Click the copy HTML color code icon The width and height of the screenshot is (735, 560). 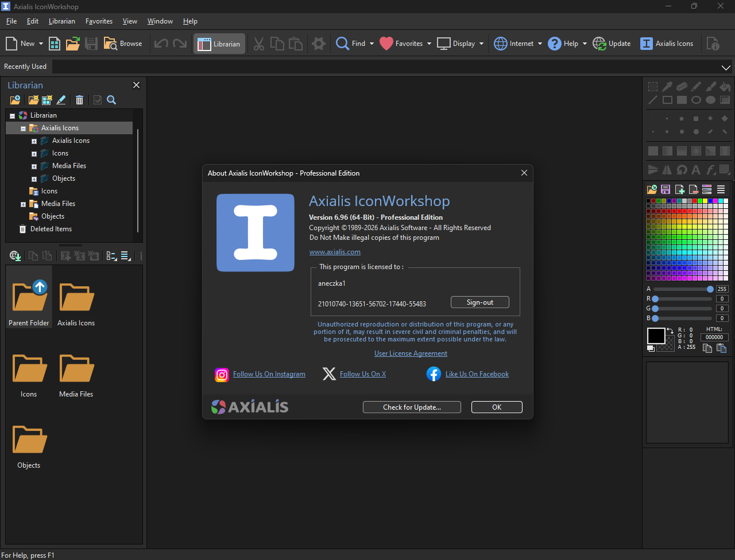(x=708, y=348)
